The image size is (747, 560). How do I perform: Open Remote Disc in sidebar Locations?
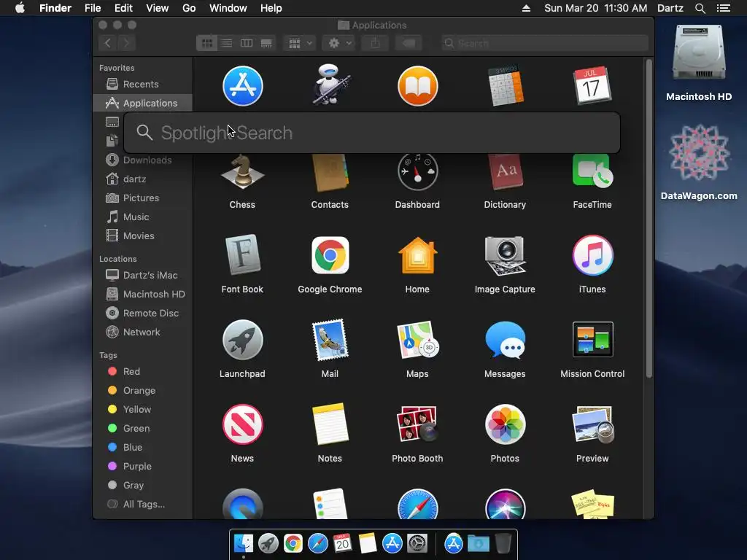tap(142, 314)
